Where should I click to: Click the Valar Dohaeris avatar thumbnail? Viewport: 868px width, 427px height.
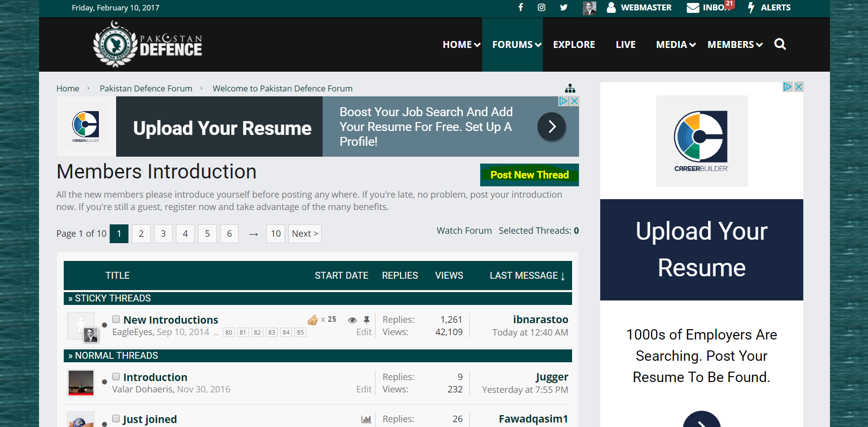coord(81,383)
